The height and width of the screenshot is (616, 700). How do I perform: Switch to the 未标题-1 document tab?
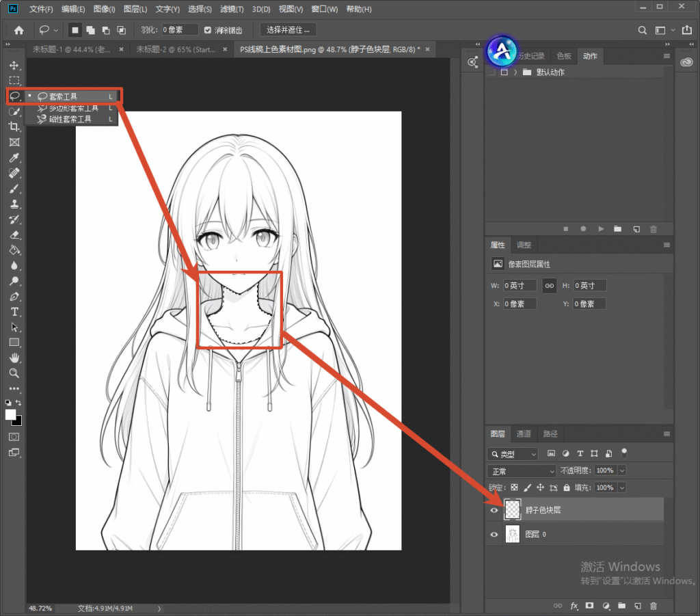pyautogui.click(x=71, y=49)
